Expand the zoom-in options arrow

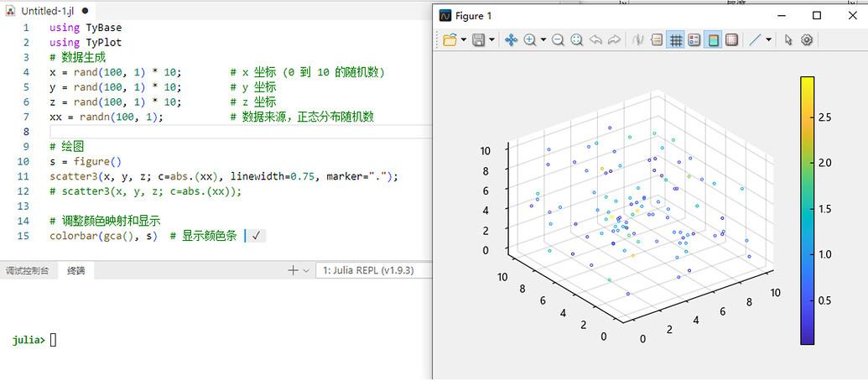pos(543,40)
